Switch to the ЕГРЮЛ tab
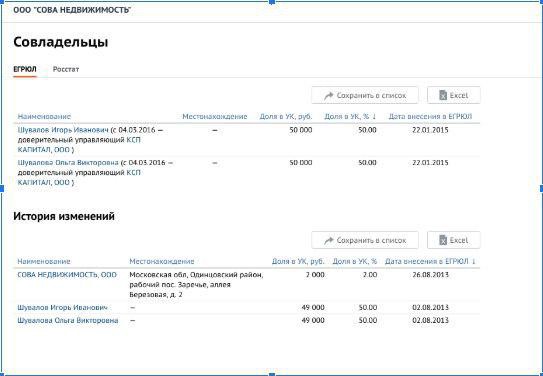This screenshot has width=543, height=376. (25, 69)
